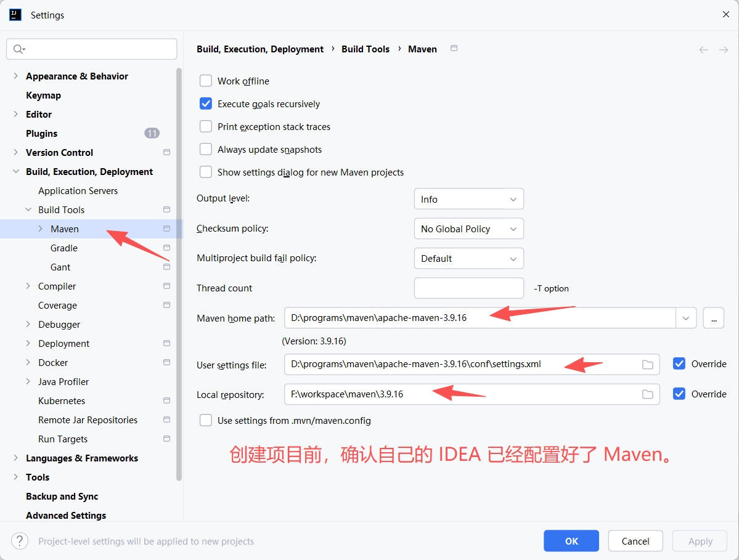Select Plugins in settings tree

(41, 133)
